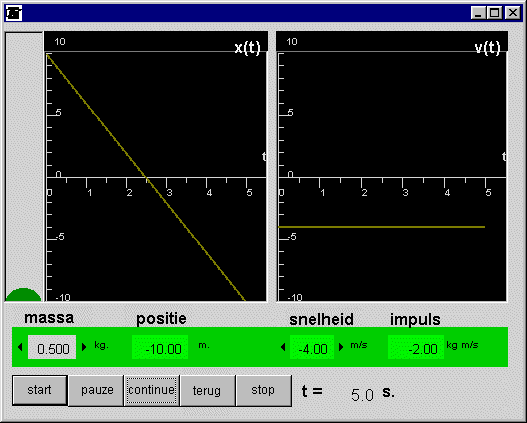
Task: Click the positie value -10.00
Action: pos(160,347)
